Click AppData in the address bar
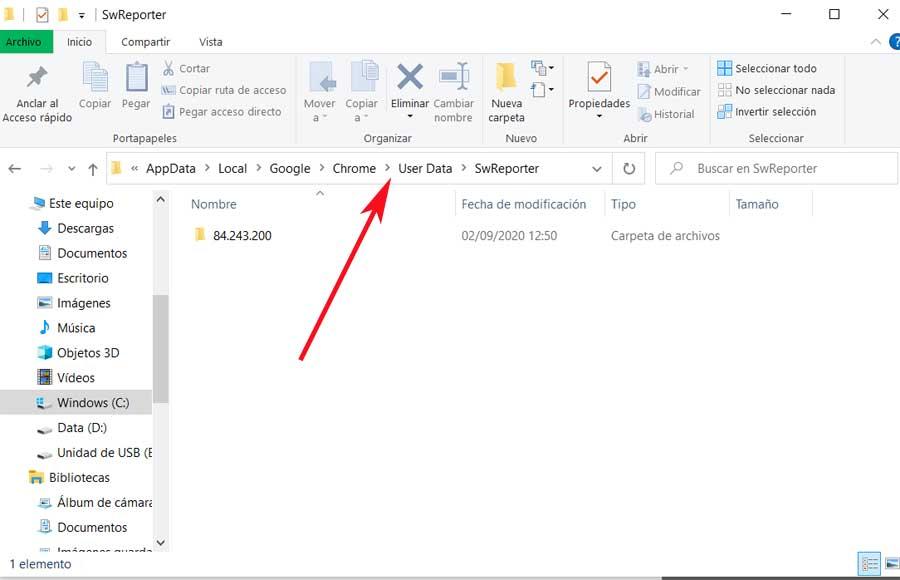Viewport: 900px width, 580px height. coord(170,169)
